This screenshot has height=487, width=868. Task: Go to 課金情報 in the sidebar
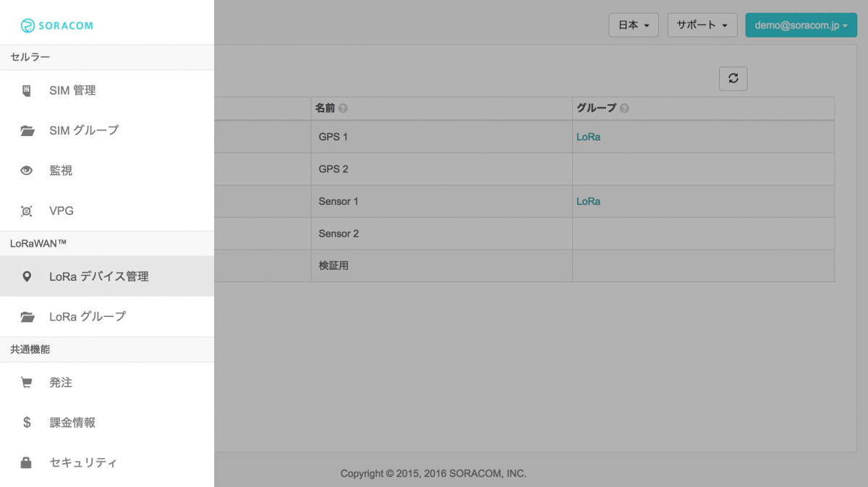coord(107,423)
